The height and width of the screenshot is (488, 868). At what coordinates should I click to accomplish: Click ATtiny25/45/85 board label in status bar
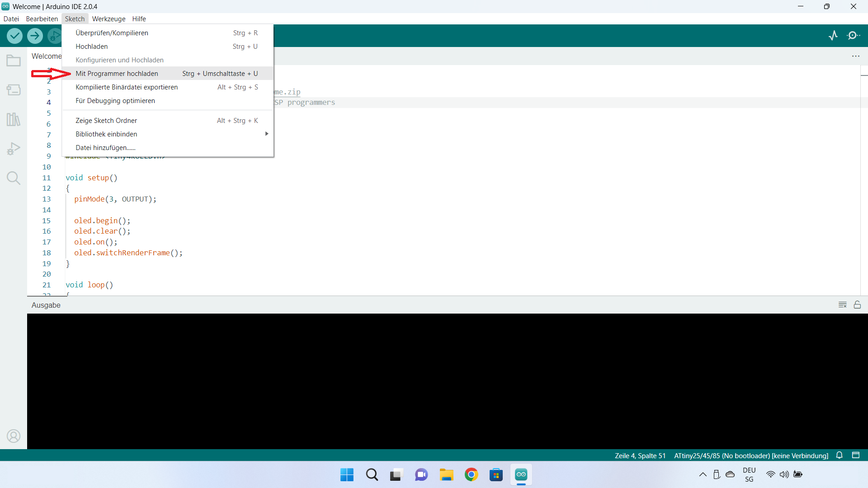click(751, 456)
